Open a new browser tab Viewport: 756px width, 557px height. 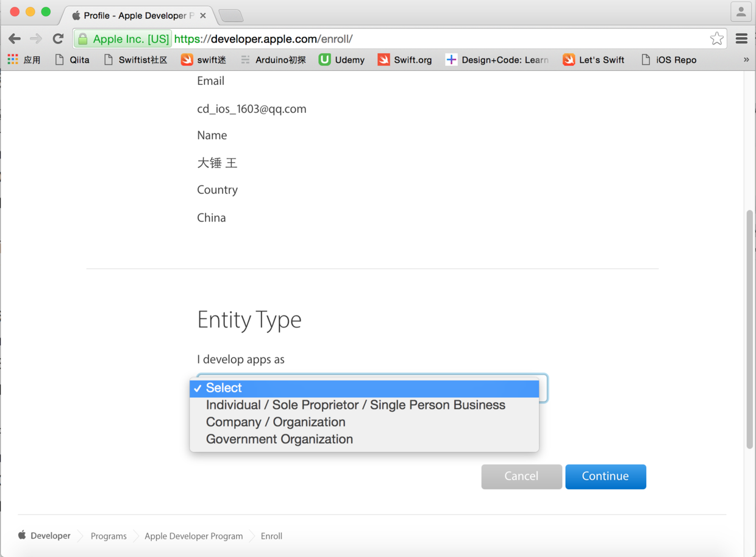(x=230, y=15)
